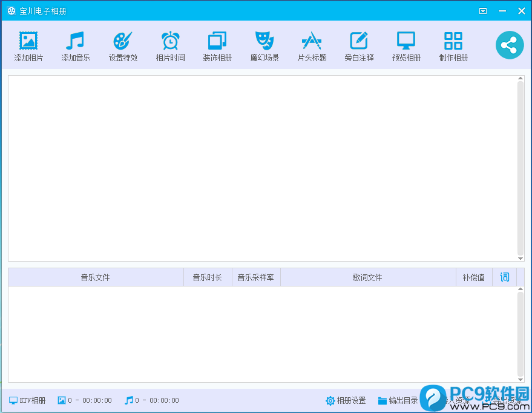This screenshot has width=532, height=413.
Task: Open the Output Directory (输出目录) folder
Action: pos(398,400)
